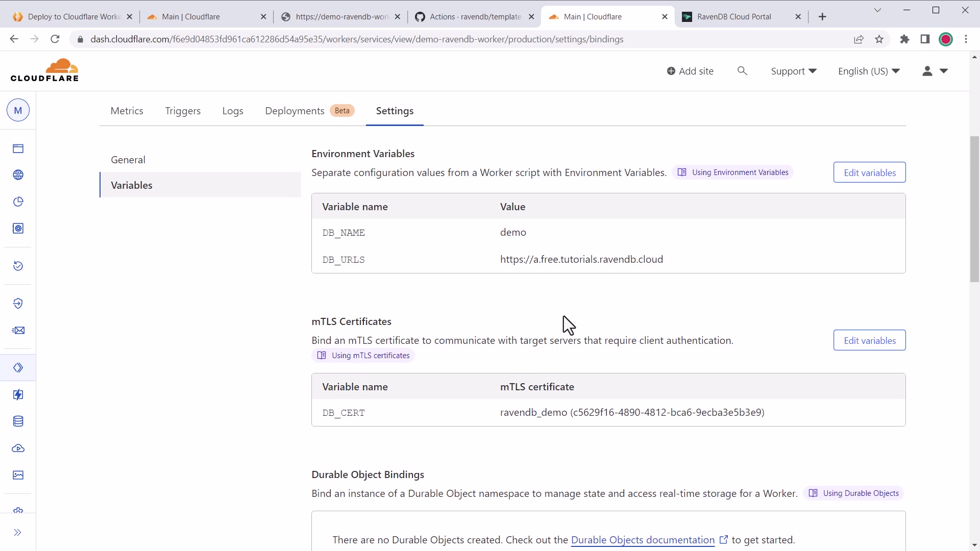Viewport: 980px width, 551px height.
Task: Click the page vertical scrollbar thumb
Action: pos(974,209)
